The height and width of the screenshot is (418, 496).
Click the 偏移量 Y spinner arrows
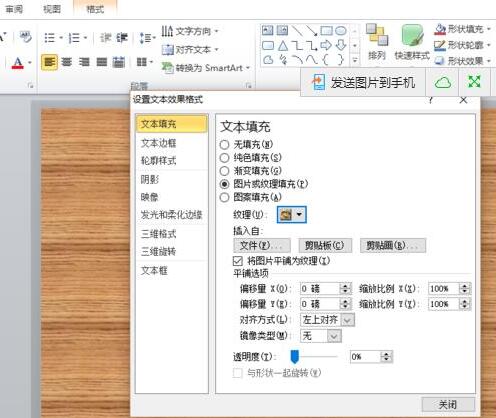pos(345,304)
